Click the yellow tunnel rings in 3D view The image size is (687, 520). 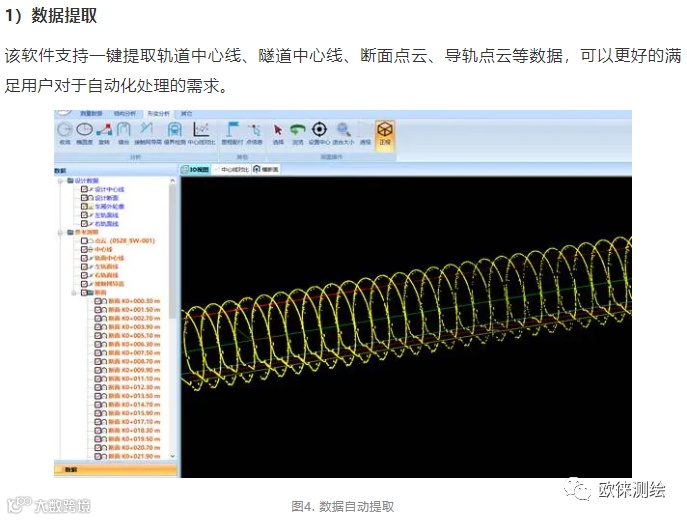pyautogui.click(x=406, y=313)
